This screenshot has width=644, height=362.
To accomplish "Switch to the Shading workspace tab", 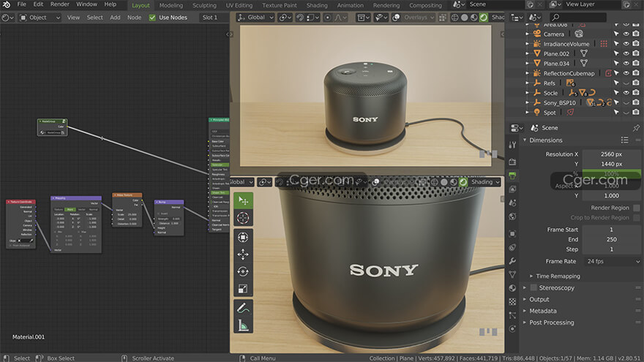I will [317, 5].
